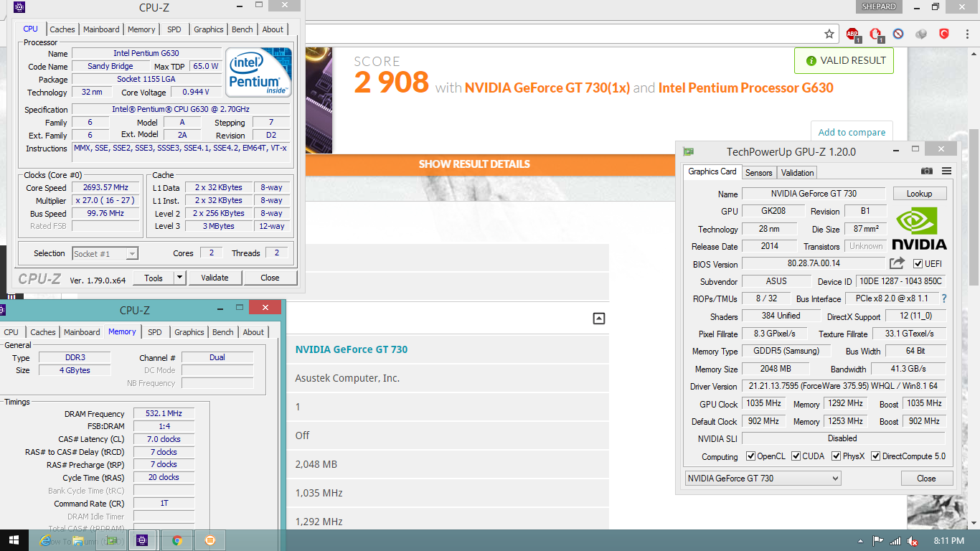Show hidden tray icons arrow
Screen dimensions: 980x551
point(860,541)
